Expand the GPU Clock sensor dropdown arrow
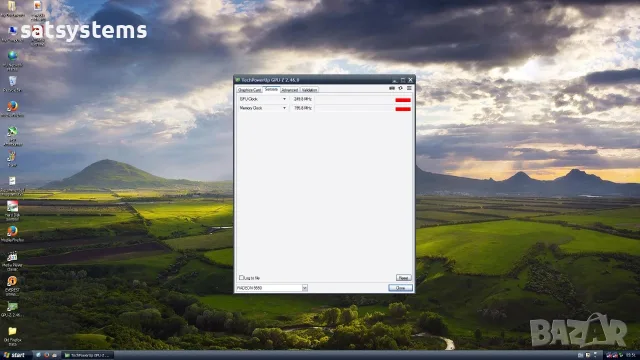Viewport: 640px width, 360px height. [x=284, y=99]
